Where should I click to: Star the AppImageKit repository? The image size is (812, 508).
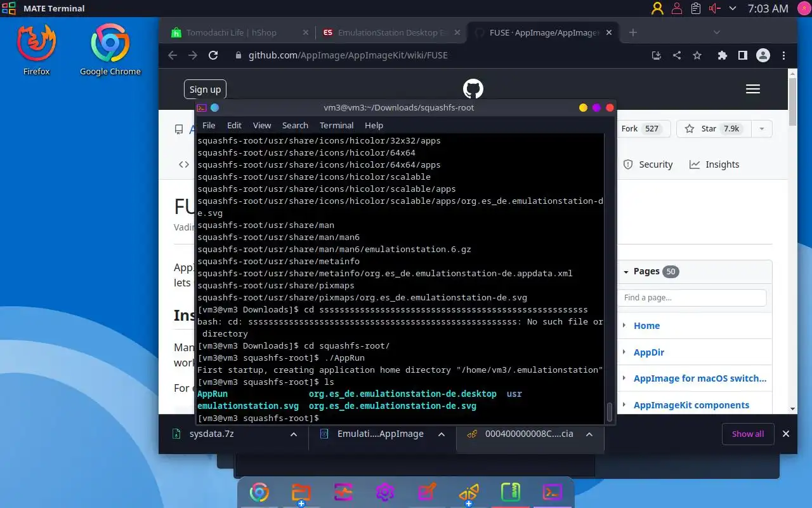pyautogui.click(x=714, y=129)
